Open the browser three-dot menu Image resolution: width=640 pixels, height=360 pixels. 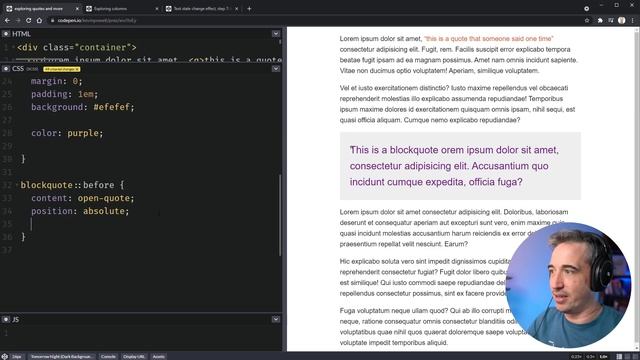[x=633, y=20]
